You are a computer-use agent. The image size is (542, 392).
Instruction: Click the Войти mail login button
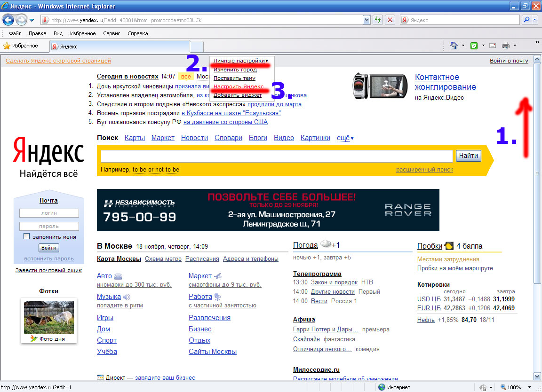click(49, 248)
